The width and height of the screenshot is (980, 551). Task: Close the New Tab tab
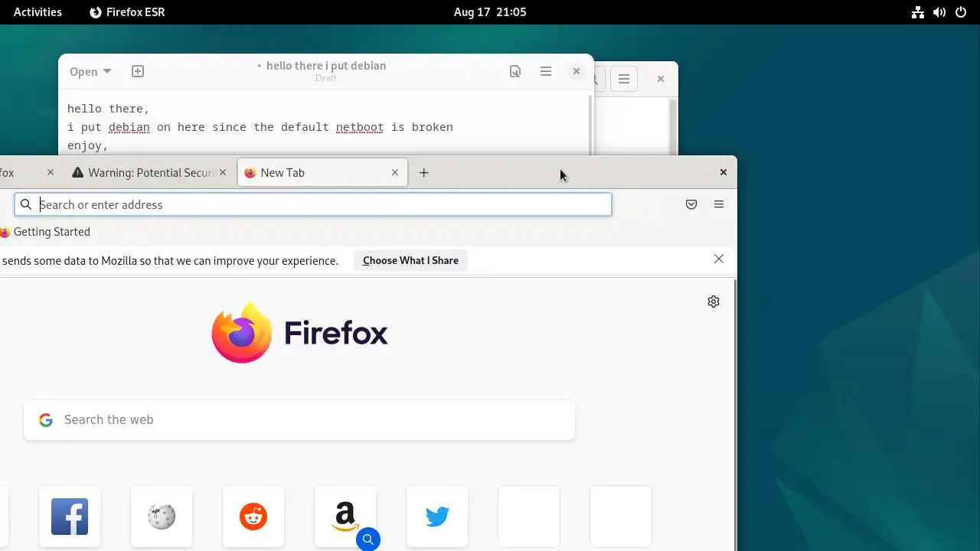(395, 173)
